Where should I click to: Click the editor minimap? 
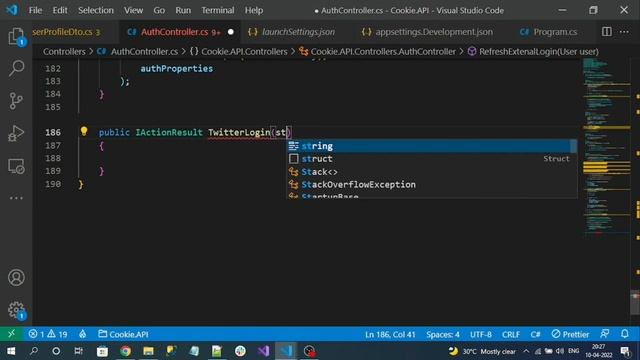click(x=607, y=147)
